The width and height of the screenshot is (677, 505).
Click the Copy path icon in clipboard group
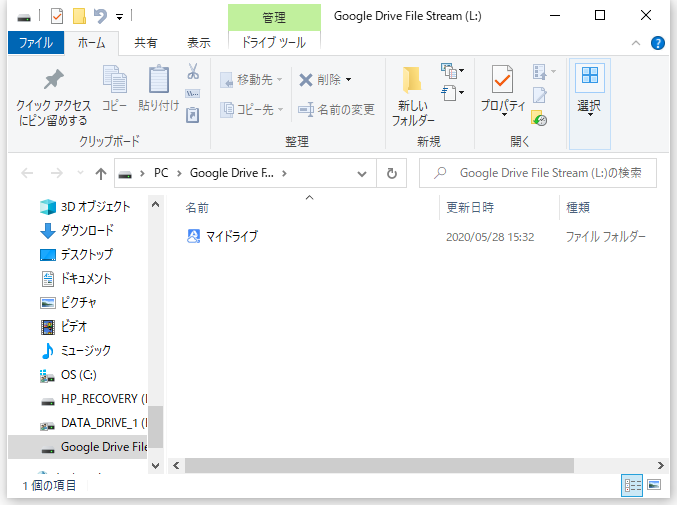click(193, 93)
